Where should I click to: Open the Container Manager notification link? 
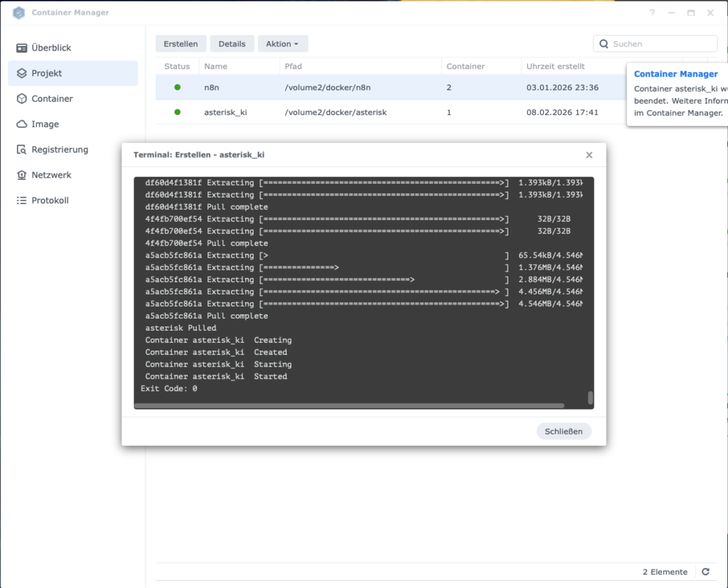(x=675, y=74)
